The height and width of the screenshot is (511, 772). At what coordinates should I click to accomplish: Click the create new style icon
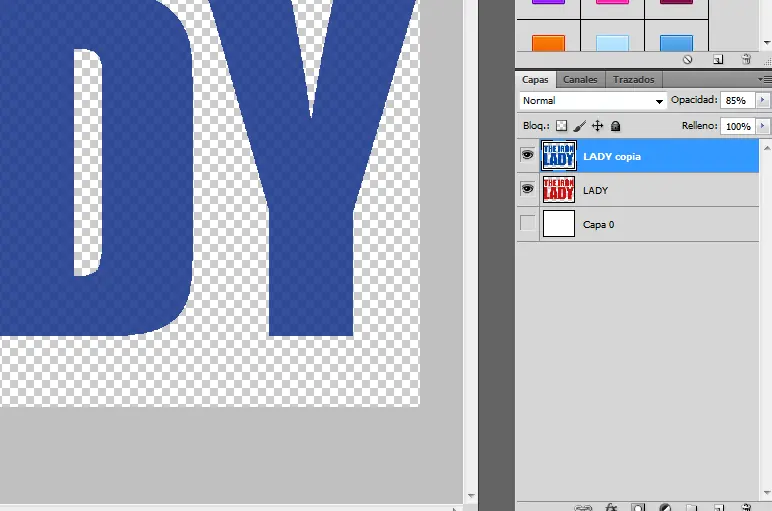pyautogui.click(x=718, y=60)
